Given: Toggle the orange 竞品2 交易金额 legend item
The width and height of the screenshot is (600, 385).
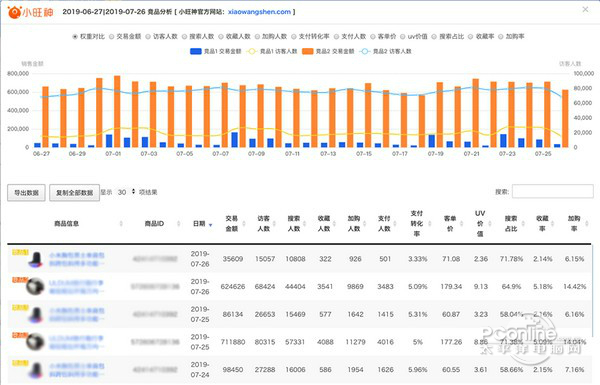Looking at the screenshot, I should 328,51.
